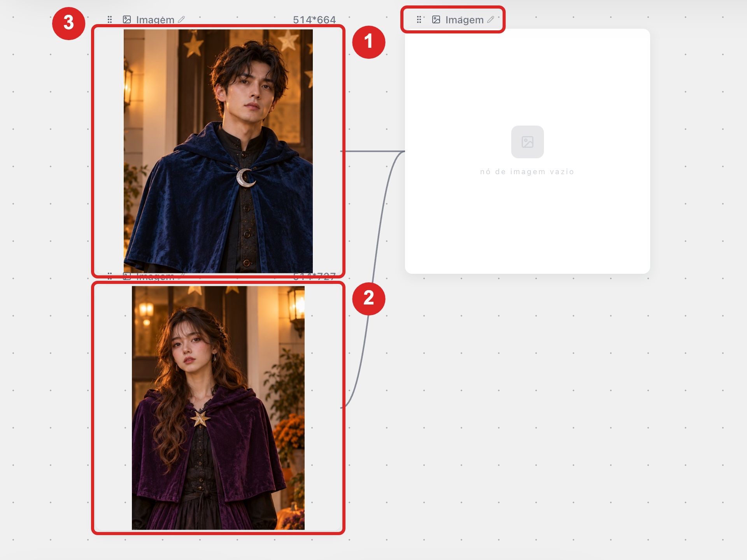747x560 pixels.
Task: Click the gray image placeholder icon
Action: [528, 142]
